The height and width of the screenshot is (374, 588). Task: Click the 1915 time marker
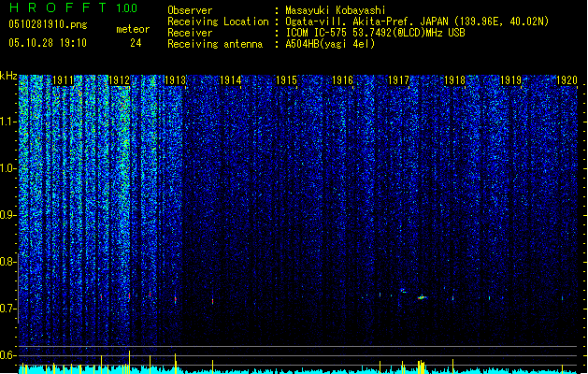(x=286, y=80)
